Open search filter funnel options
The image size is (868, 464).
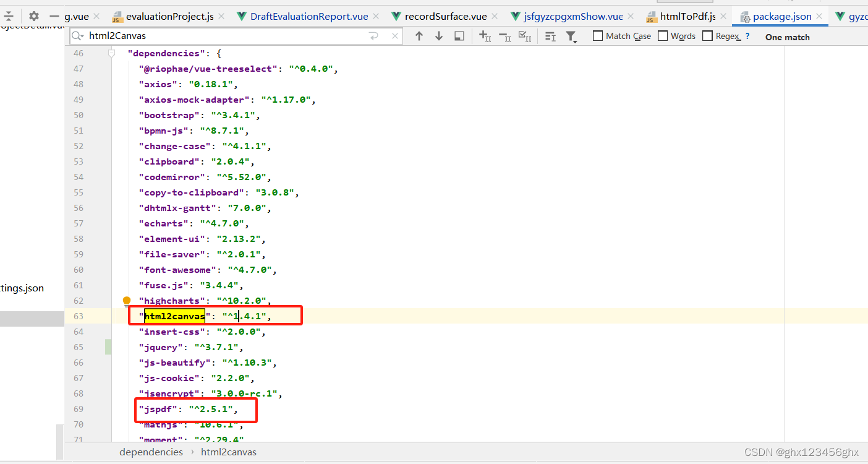[x=572, y=37]
